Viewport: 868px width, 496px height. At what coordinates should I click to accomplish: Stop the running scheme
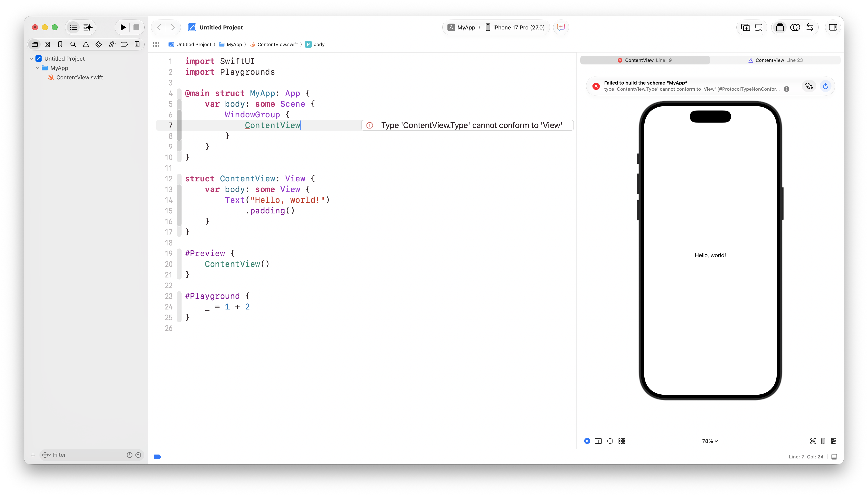[136, 27]
